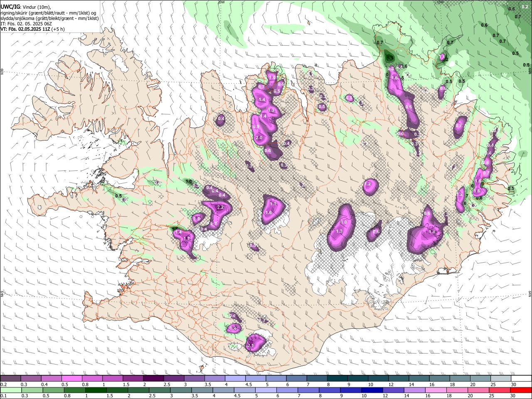Click the bright red 30 rain swatch
Screen dimensions: 532x399
pyautogui.click(x=520, y=390)
